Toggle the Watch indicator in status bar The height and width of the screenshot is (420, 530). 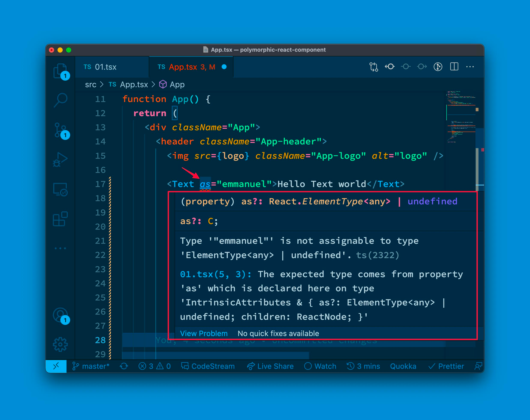coord(321,366)
